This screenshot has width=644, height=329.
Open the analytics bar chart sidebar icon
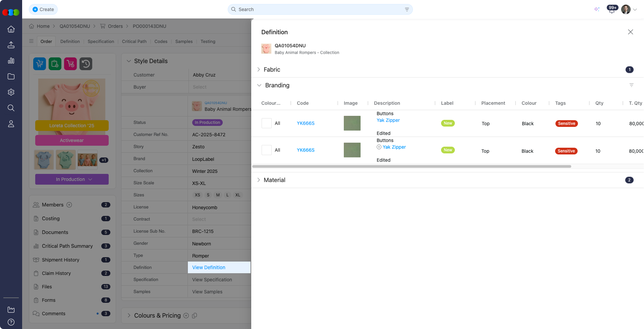(11, 61)
